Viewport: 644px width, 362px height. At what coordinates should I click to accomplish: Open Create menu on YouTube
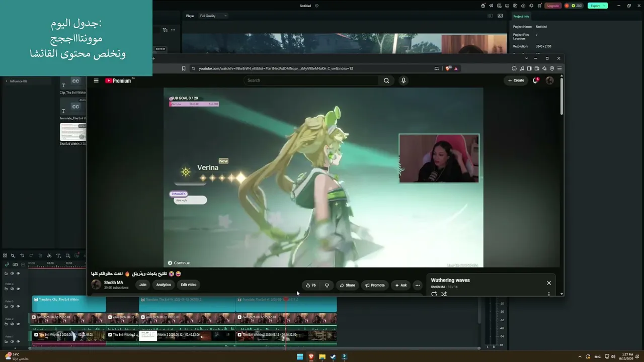[516, 80]
